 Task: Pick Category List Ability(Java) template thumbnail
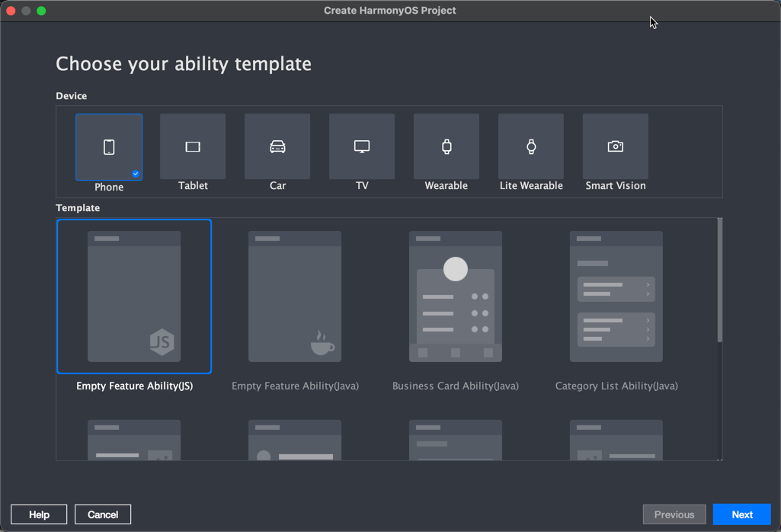coord(616,296)
